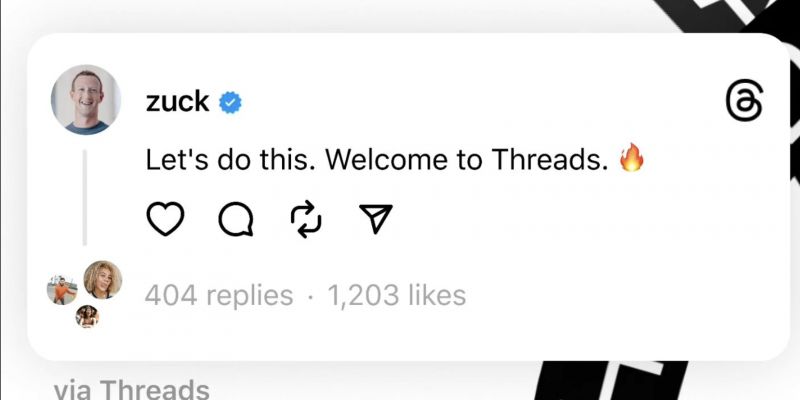Select the smallest replier avatar at the bottom
Viewport: 800px width, 400px height.
(x=87, y=316)
